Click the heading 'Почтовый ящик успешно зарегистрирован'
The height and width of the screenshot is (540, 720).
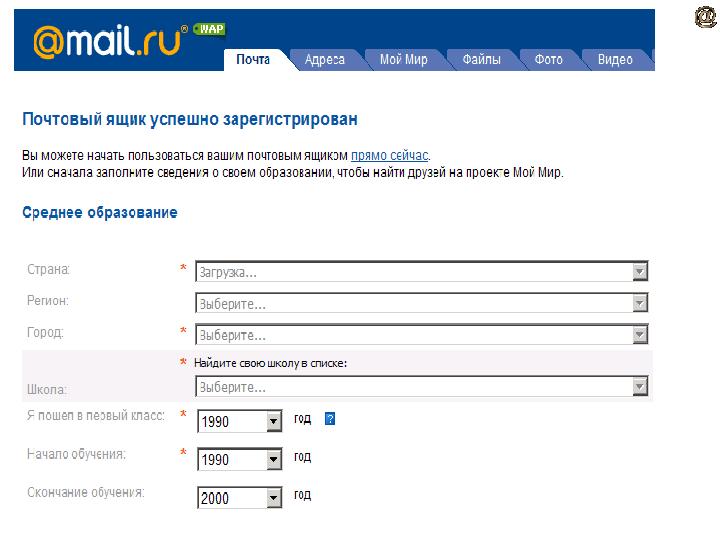(190, 119)
